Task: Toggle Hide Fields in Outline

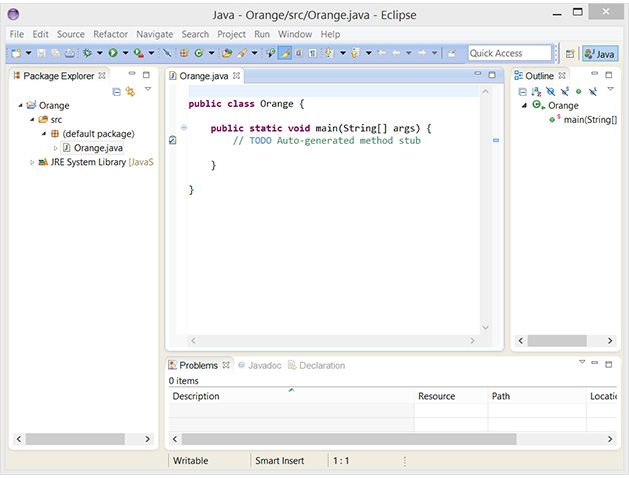Action: pos(551,92)
